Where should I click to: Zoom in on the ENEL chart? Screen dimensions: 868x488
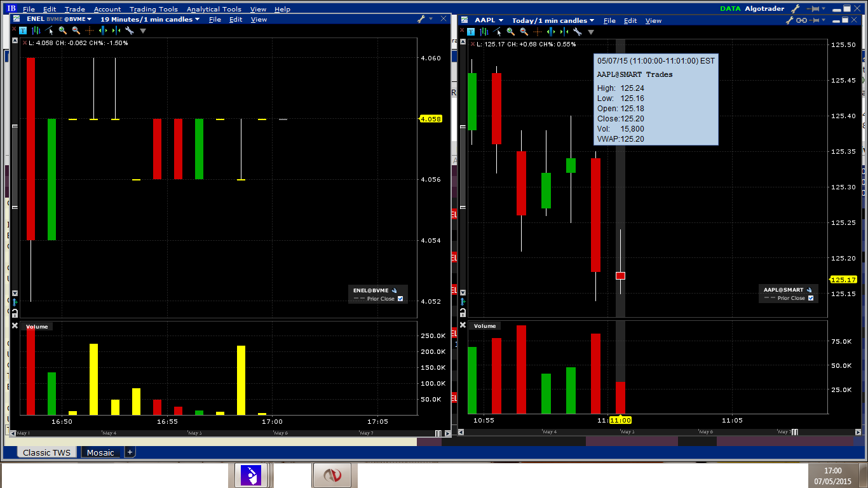(x=63, y=30)
